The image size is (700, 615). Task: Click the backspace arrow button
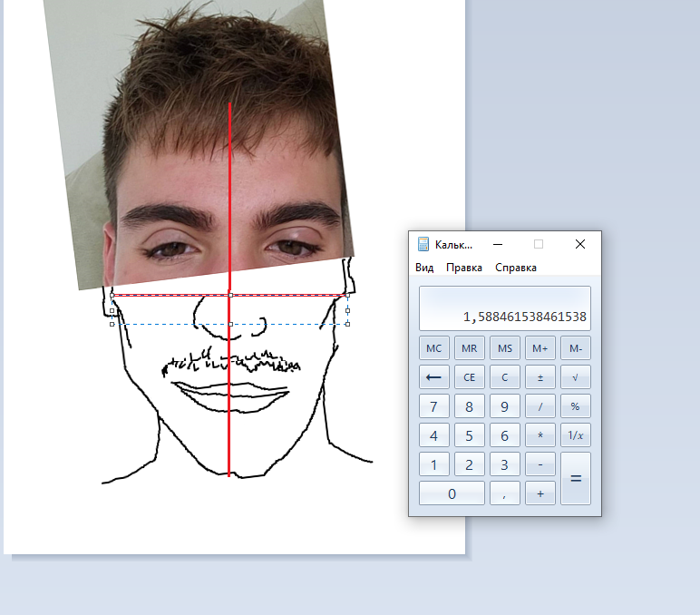tap(434, 377)
